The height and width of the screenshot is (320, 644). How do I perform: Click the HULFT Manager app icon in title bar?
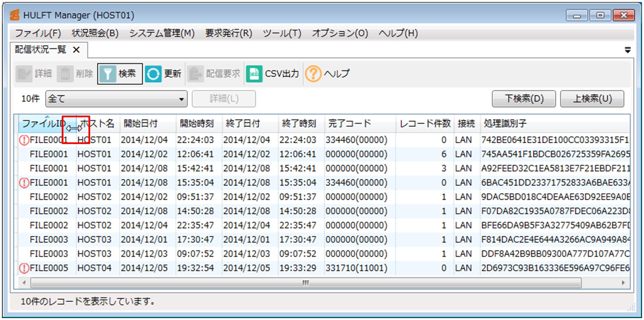(x=15, y=15)
